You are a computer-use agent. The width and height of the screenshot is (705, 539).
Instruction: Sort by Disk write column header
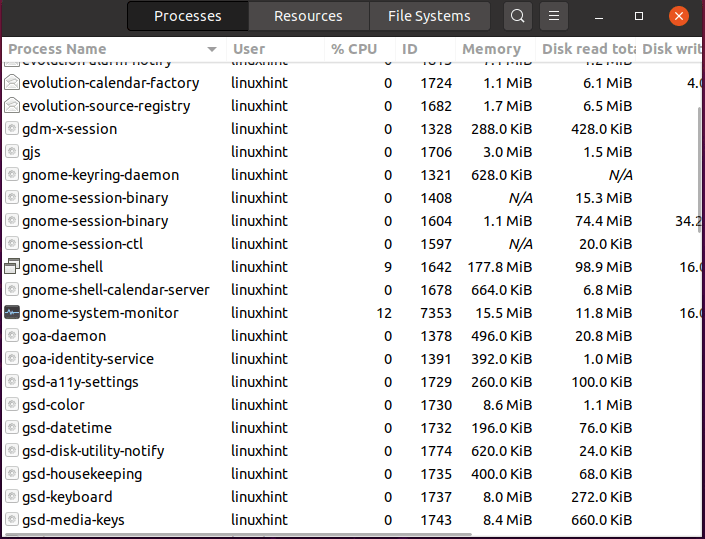[670, 49]
